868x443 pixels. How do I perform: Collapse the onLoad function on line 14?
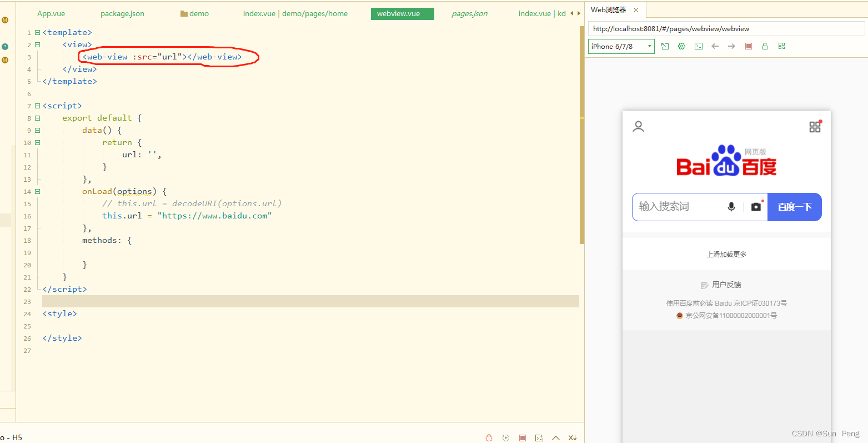click(38, 192)
